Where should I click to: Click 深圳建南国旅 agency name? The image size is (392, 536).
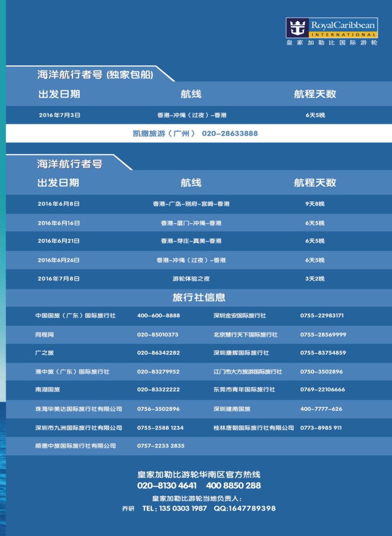(232, 409)
